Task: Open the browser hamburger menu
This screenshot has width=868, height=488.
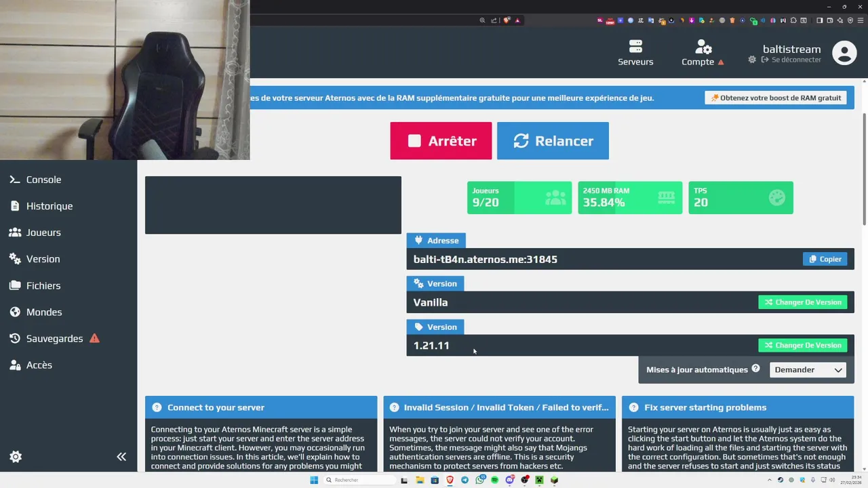Action: [860, 20]
